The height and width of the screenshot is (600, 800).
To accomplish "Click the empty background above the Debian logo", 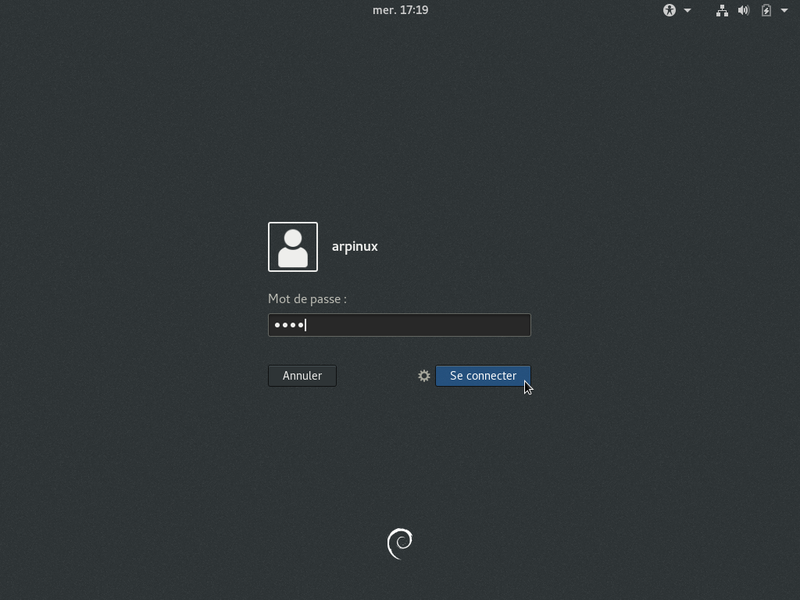I will tap(399, 470).
